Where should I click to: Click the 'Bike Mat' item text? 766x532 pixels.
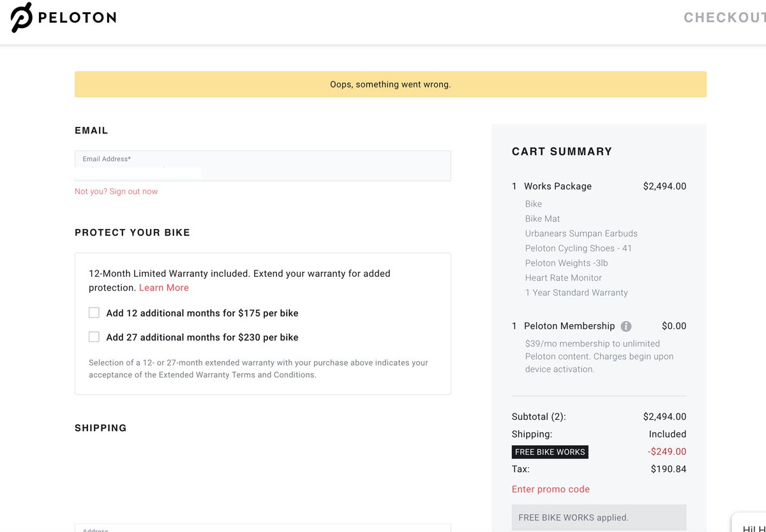[543, 219]
